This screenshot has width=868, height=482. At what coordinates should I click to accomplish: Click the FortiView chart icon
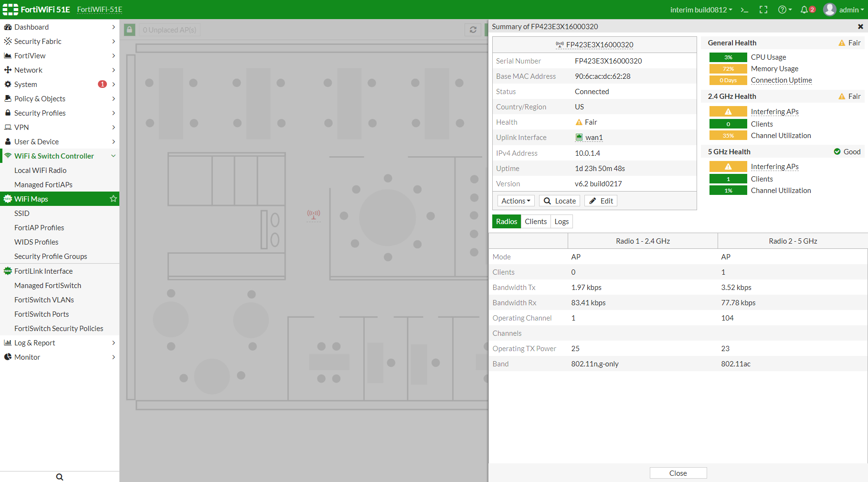tap(8, 56)
